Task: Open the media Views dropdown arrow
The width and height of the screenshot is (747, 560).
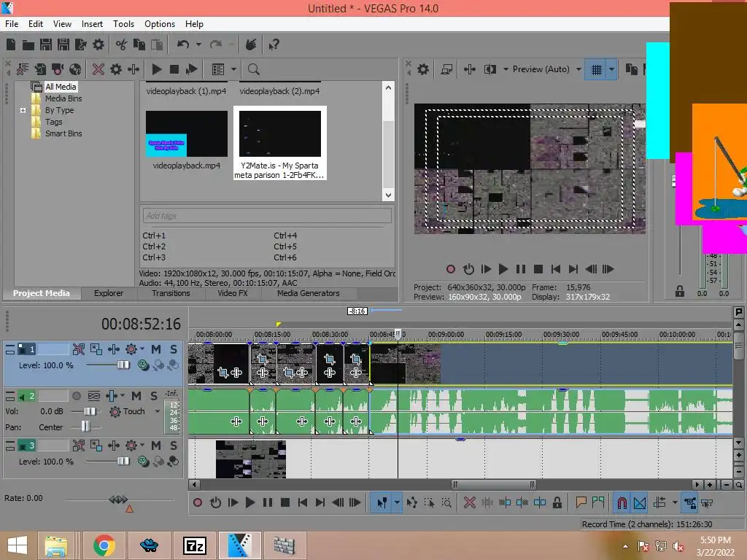Action: click(233, 69)
